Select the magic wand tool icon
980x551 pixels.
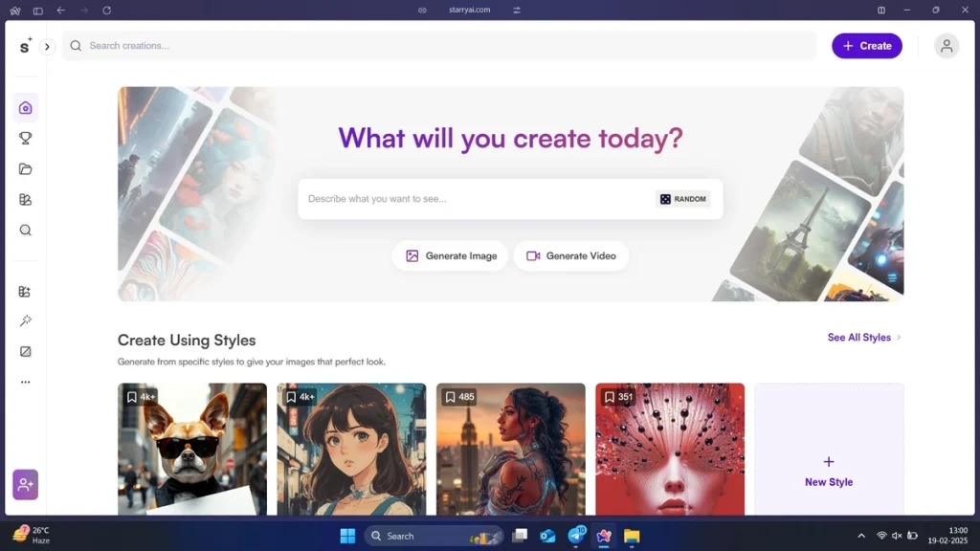25,321
